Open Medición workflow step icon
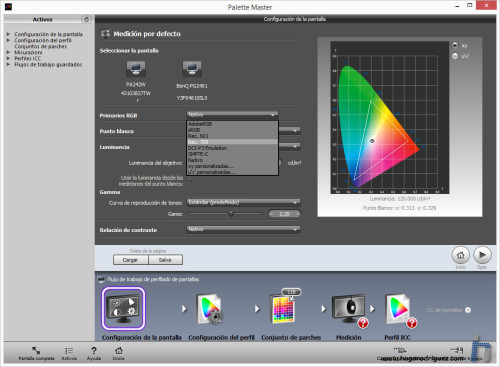This screenshot has height=367, width=500. click(x=349, y=309)
